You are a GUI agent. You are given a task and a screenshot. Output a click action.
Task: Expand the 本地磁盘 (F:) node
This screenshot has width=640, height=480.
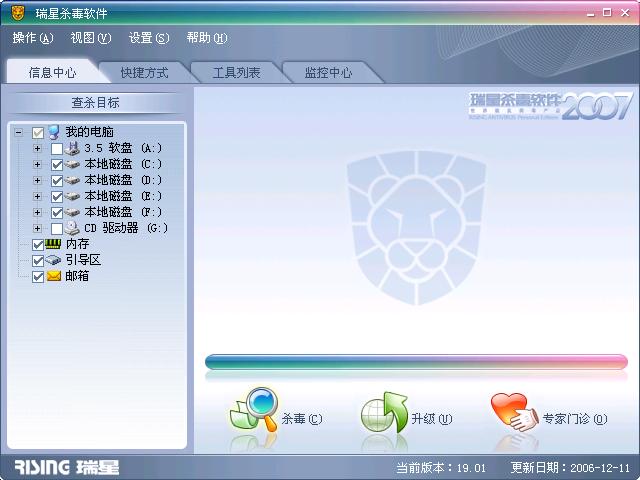[37, 212]
